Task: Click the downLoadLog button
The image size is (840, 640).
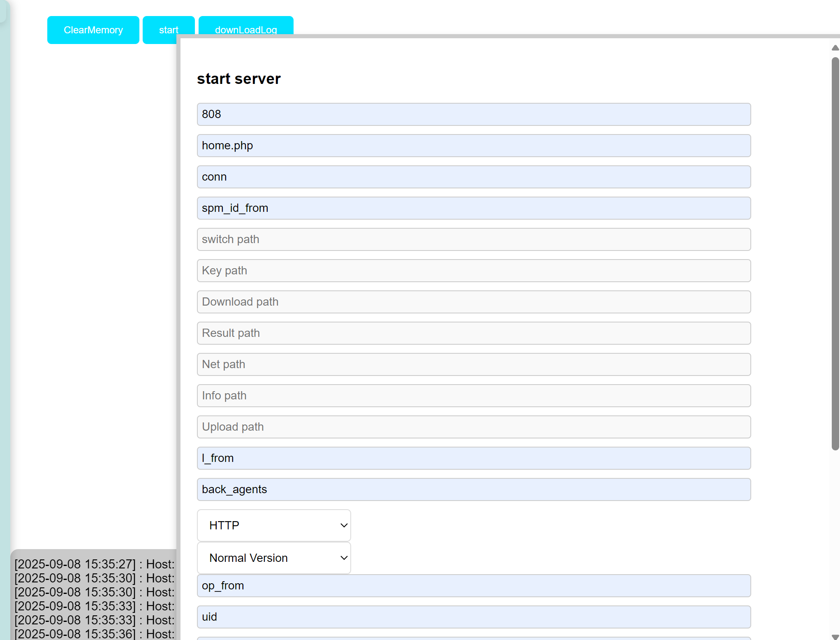Action: pyautogui.click(x=245, y=26)
